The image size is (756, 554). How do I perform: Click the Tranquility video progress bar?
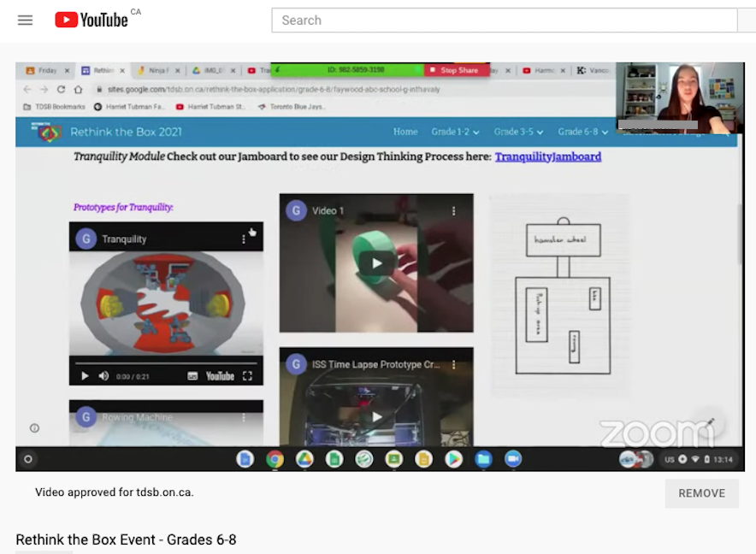click(166, 363)
